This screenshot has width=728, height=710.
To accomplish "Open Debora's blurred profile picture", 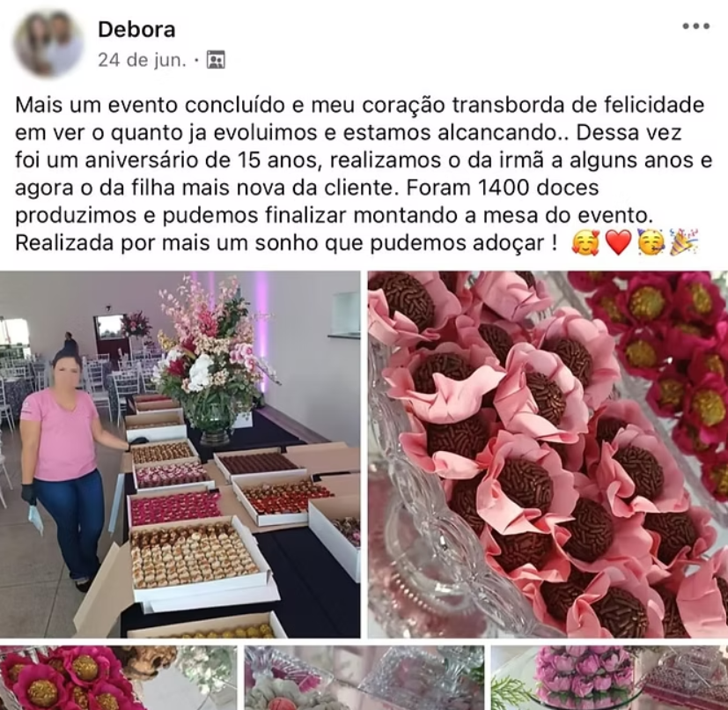I will click(48, 43).
